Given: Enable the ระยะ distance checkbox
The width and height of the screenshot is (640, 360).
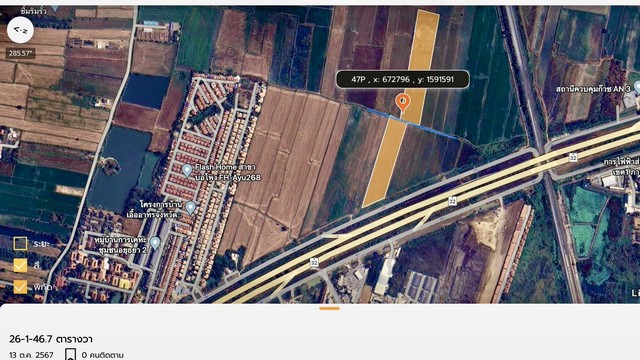Looking at the screenshot, I should pos(20,244).
